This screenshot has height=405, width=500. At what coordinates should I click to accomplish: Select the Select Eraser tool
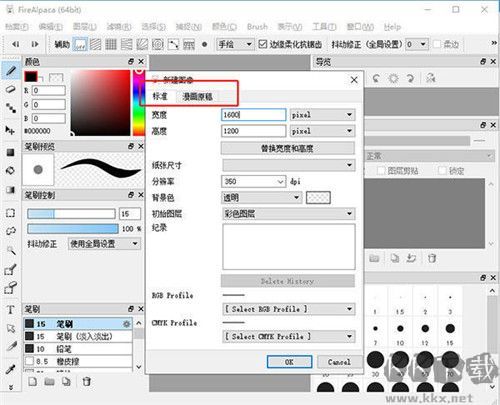pyautogui.click(x=11, y=288)
